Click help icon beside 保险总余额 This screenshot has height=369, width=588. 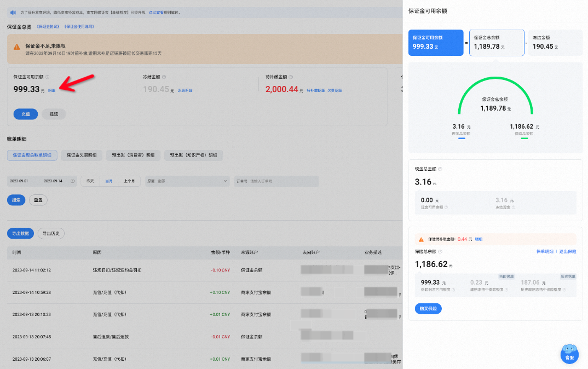click(x=440, y=252)
